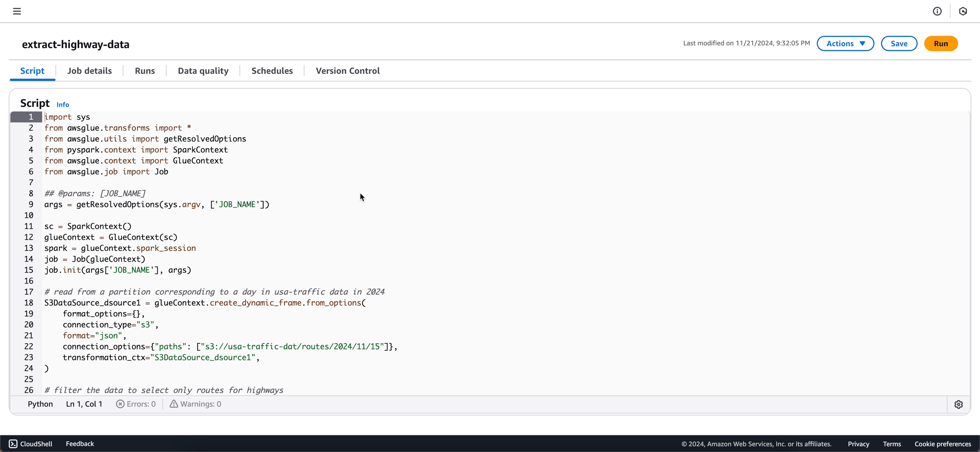Expand the Actions dropdown options

coord(846,44)
